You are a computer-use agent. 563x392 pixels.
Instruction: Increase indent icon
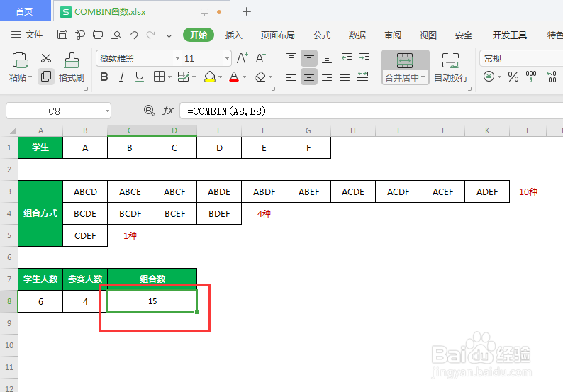click(x=364, y=58)
